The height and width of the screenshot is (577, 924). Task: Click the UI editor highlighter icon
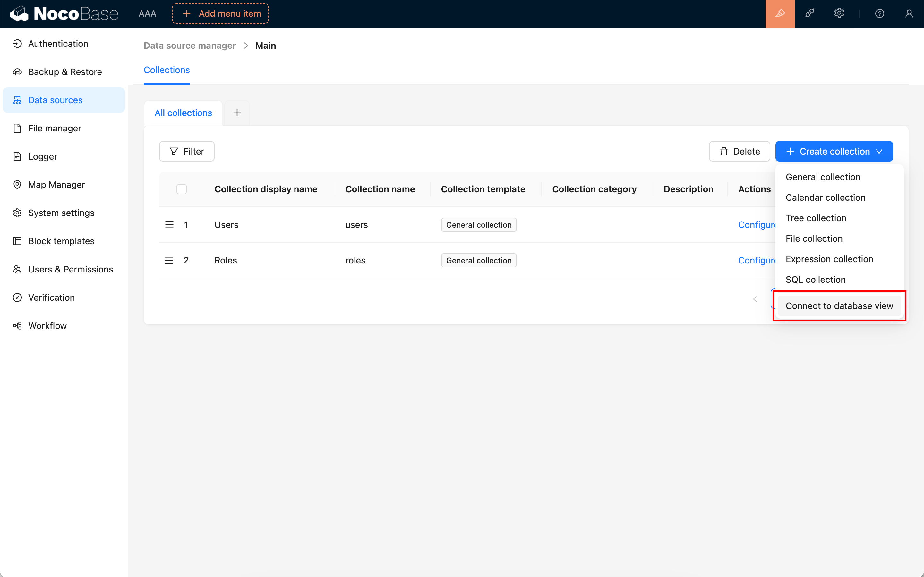[x=780, y=14]
